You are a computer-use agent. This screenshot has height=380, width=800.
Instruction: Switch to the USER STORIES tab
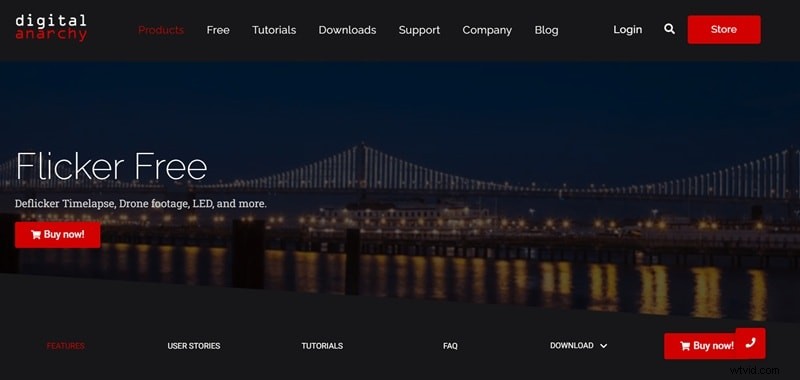[x=194, y=346]
